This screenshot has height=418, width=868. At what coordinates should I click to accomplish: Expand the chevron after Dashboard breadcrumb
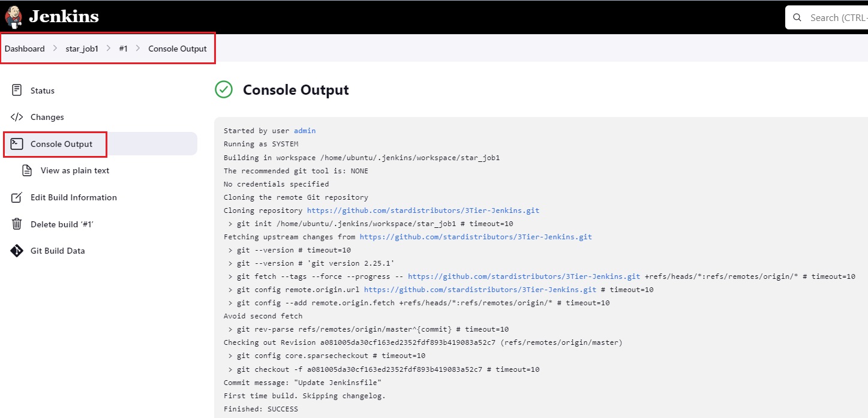tap(55, 49)
